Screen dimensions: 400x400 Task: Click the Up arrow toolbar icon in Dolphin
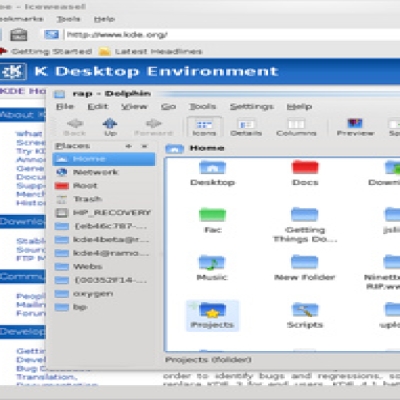tap(110, 127)
